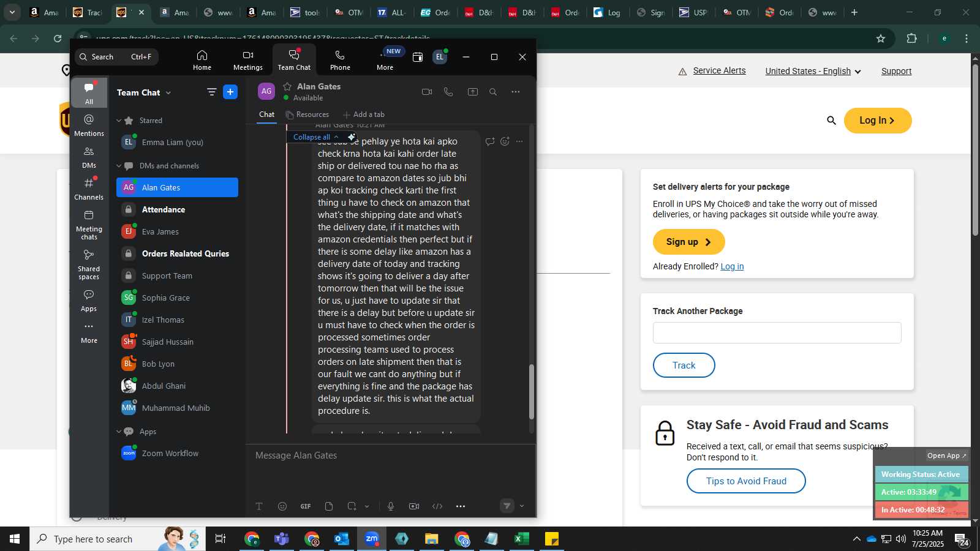This screenshot has height=551, width=980.
Task: Click the Sign up button on UPS page
Action: pos(688,242)
